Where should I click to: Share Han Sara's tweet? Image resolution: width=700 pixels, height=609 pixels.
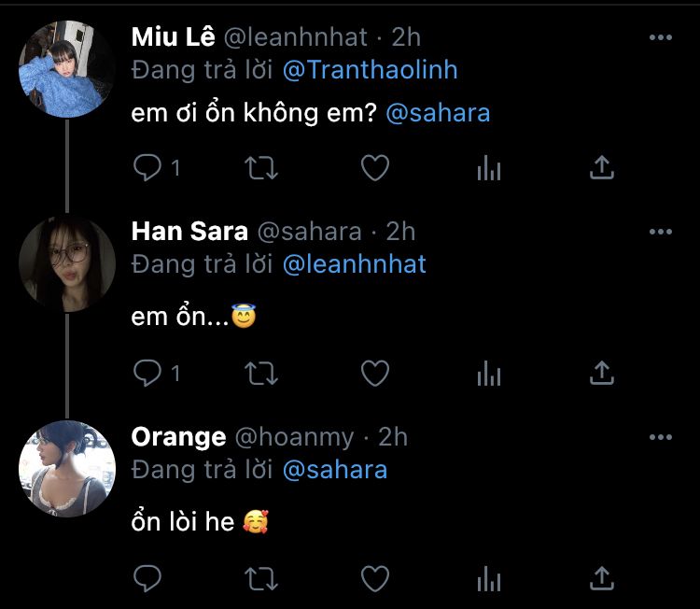(603, 374)
